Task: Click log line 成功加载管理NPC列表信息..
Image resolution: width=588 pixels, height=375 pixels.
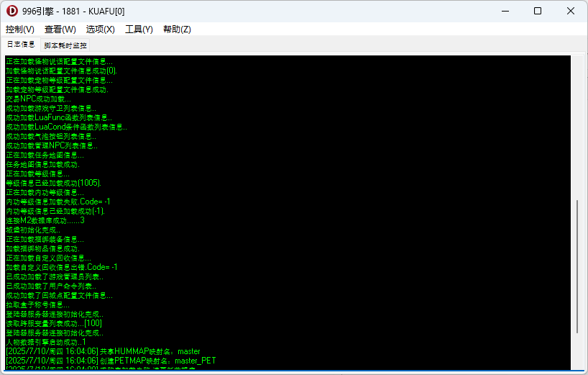Action: click(52, 146)
